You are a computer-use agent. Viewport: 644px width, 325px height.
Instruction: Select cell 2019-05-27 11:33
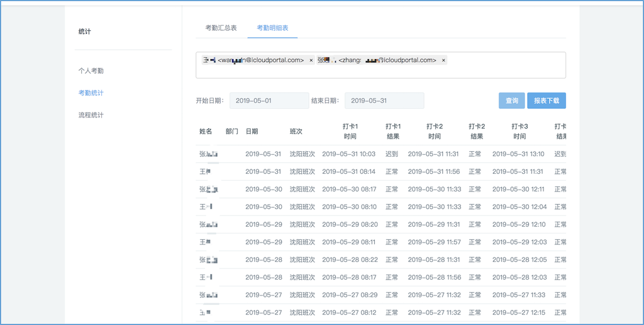(519, 295)
